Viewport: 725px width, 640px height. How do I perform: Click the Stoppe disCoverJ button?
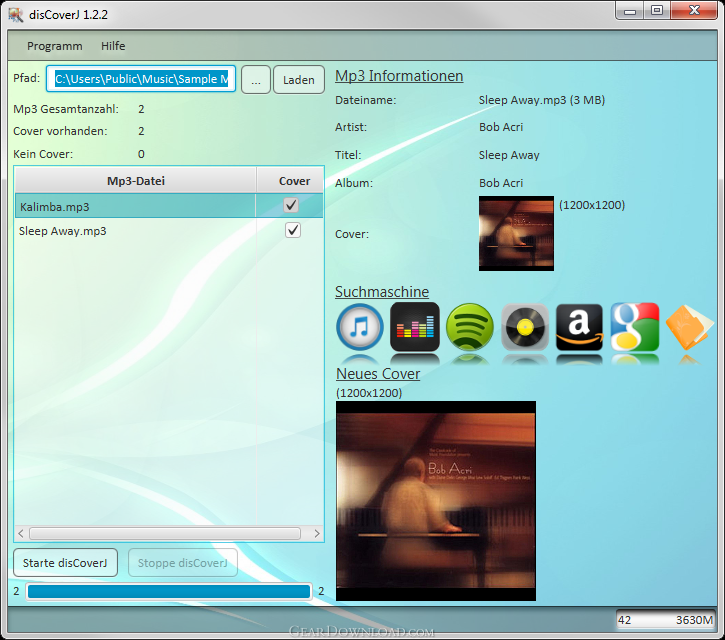click(183, 563)
